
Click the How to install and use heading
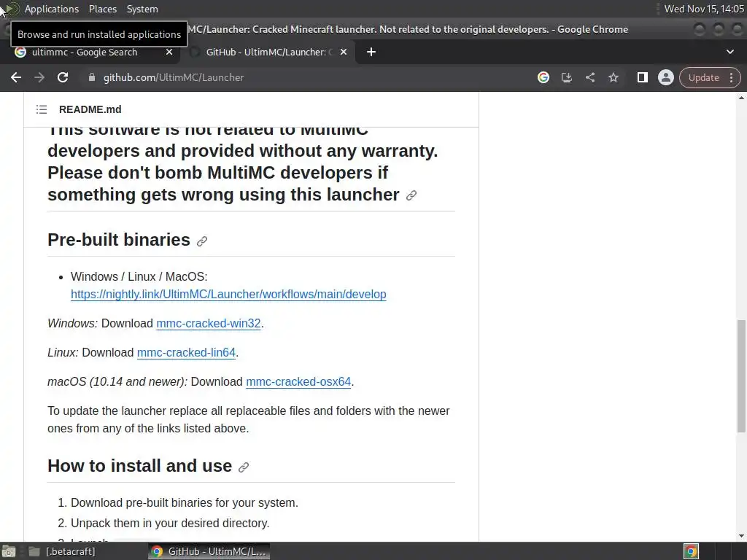pyautogui.click(x=139, y=466)
